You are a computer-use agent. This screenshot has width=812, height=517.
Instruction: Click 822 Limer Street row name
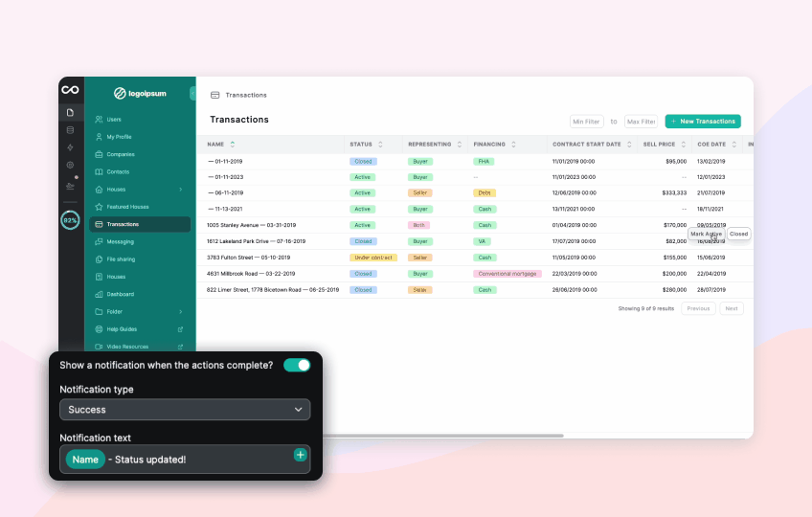273,290
